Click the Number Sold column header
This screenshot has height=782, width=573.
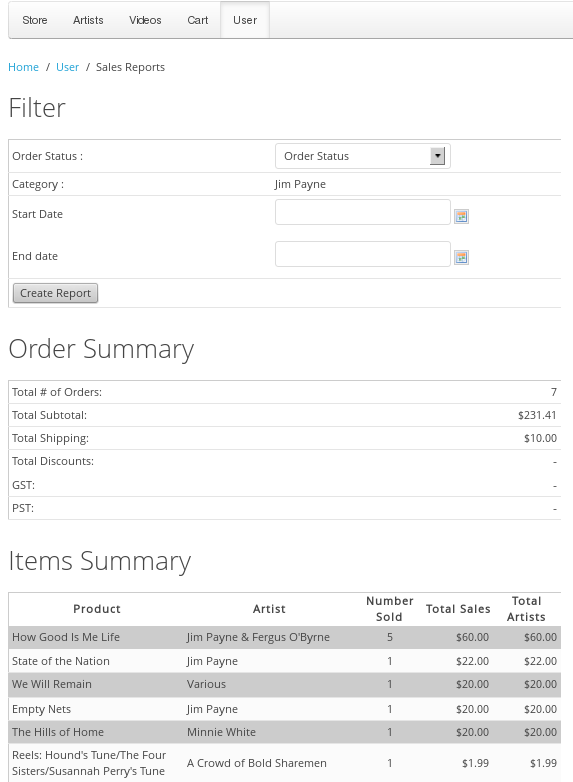[x=389, y=609]
